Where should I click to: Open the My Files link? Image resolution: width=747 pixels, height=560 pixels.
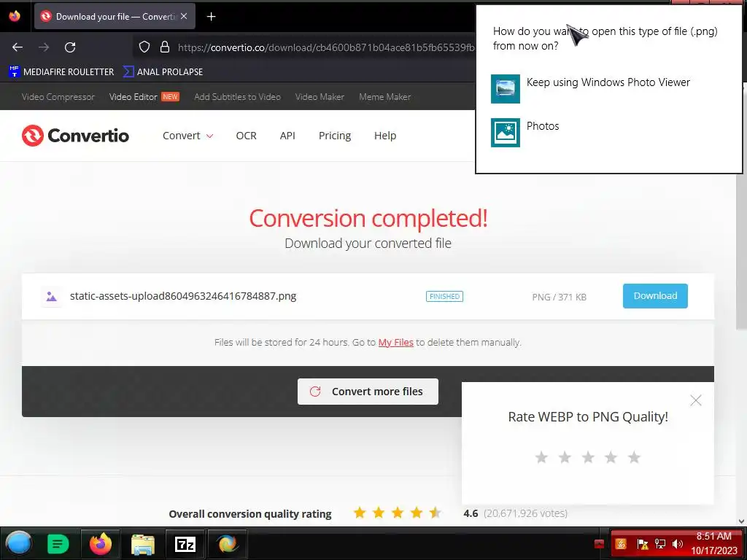(396, 343)
